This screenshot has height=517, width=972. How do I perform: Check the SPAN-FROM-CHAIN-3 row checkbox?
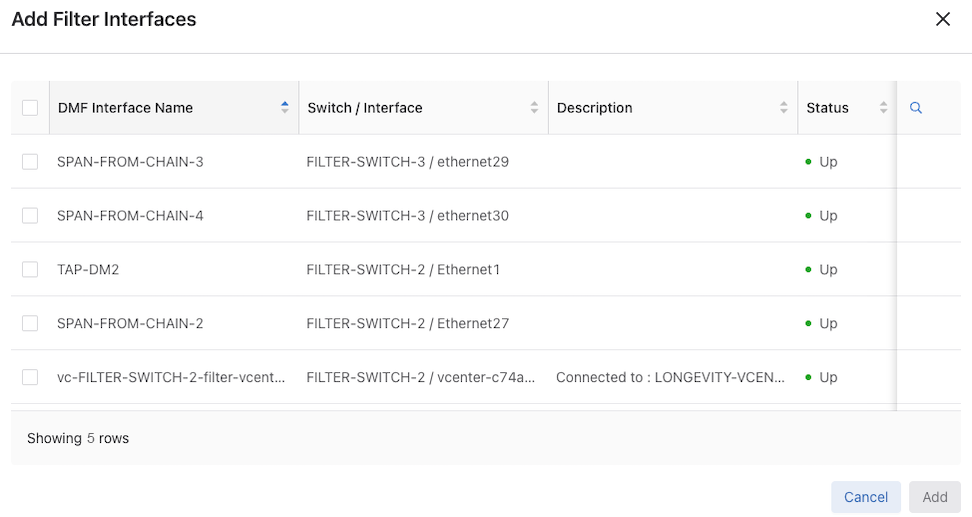point(30,162)
